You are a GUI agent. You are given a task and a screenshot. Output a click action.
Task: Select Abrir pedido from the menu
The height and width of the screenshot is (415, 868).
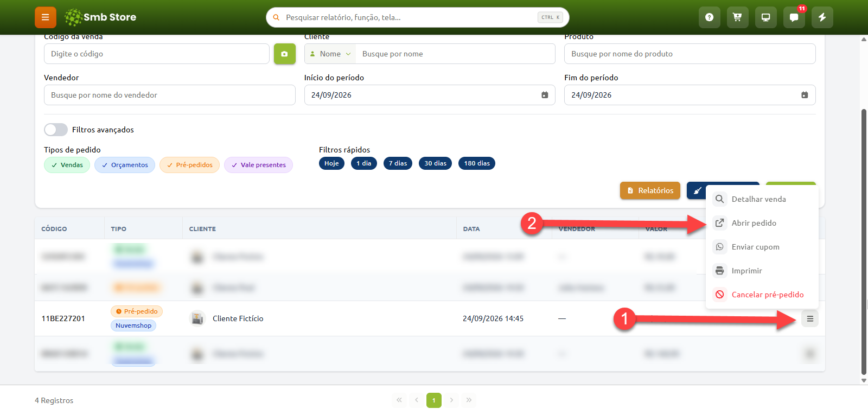(x=762, y=223)
